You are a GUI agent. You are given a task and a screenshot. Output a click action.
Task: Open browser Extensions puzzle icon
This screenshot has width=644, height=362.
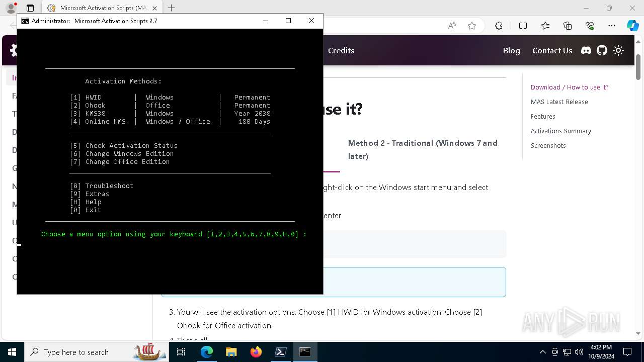[x=499, y=26]
